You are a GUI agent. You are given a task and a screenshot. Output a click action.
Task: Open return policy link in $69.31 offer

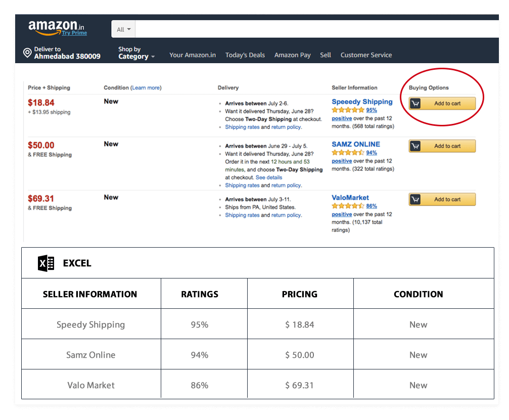point(286,215)
